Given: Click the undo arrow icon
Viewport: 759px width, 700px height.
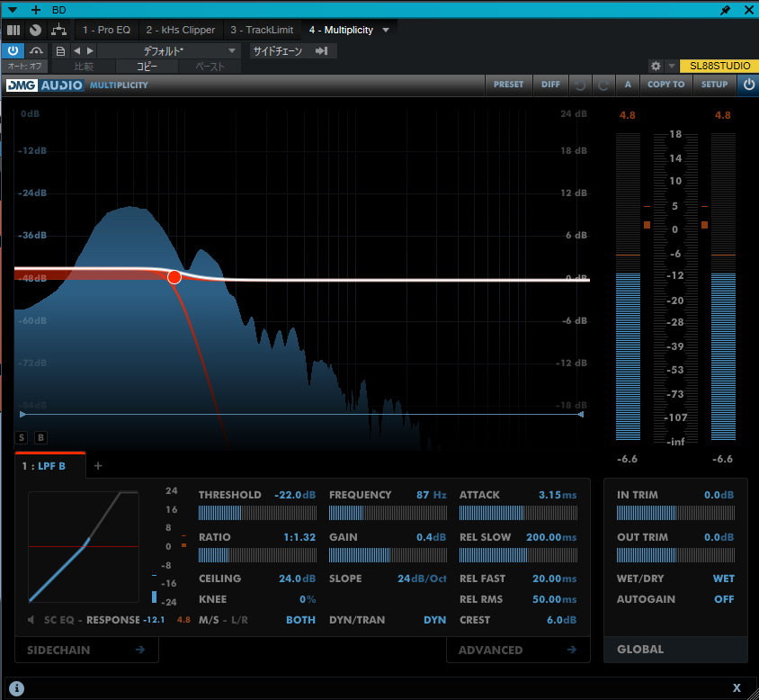Looking at the screenshot, I should [580, 85].
